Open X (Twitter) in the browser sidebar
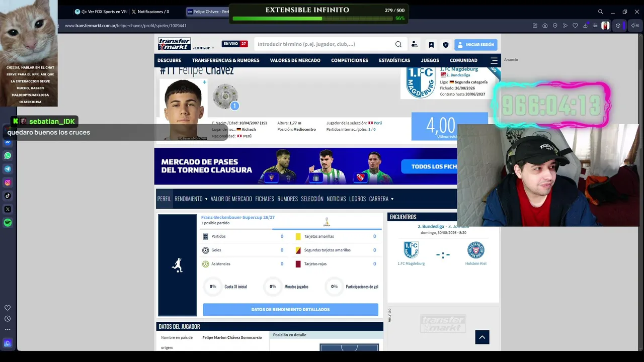The height and width of the screenshot is (362, 644). pos(8,209)
